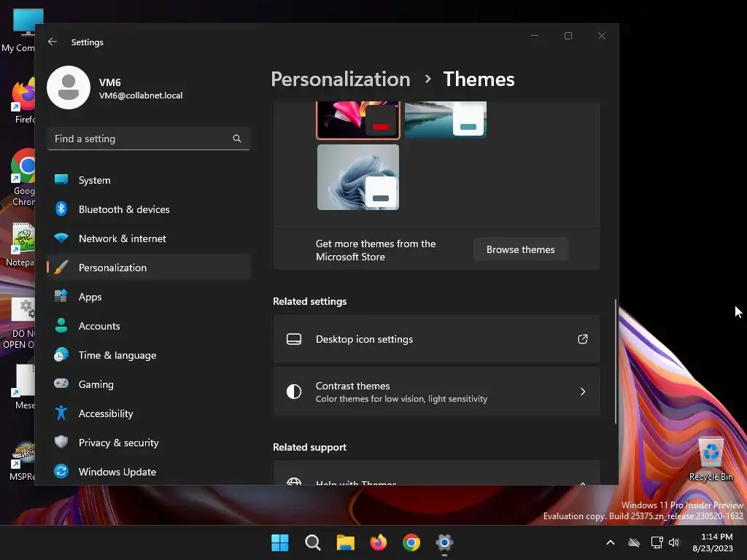Click the external link icon for Desktop icon settings
The width and height of the screenshot is (747, 560).
(x=583, y=339)
